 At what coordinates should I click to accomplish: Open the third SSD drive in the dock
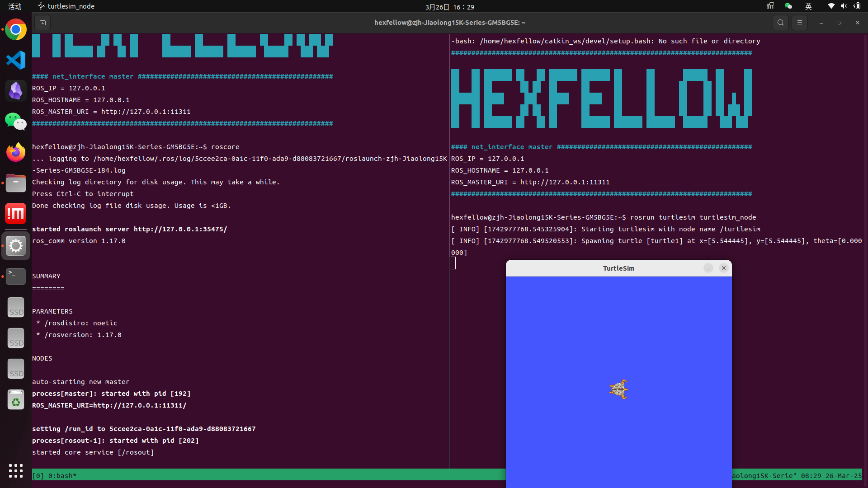[x=16, y=369]
